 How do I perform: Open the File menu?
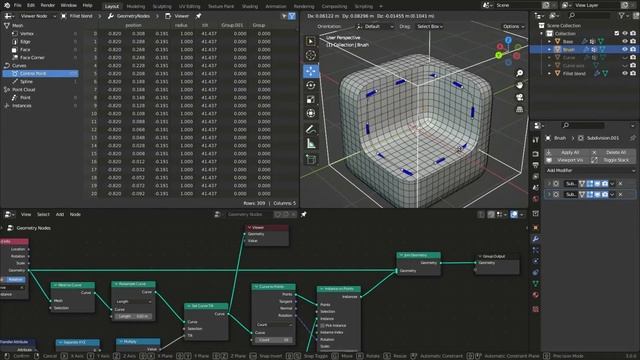pos(18,5)
